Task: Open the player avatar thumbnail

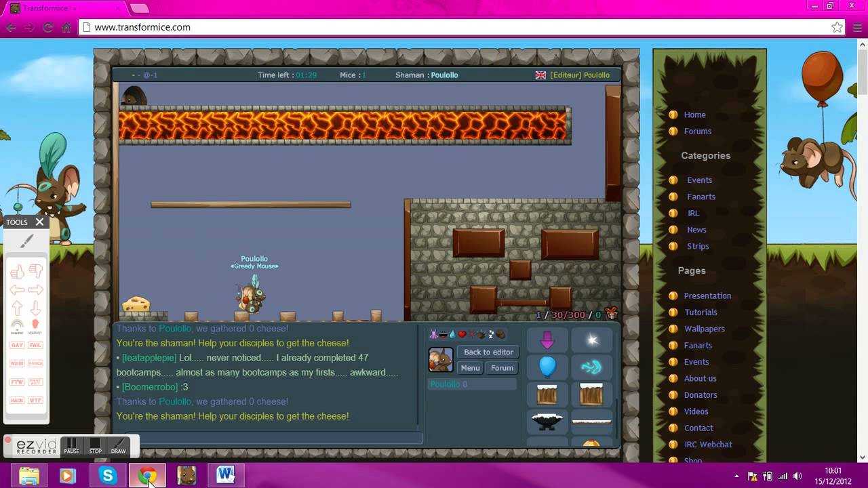Action: pos(441,360)
